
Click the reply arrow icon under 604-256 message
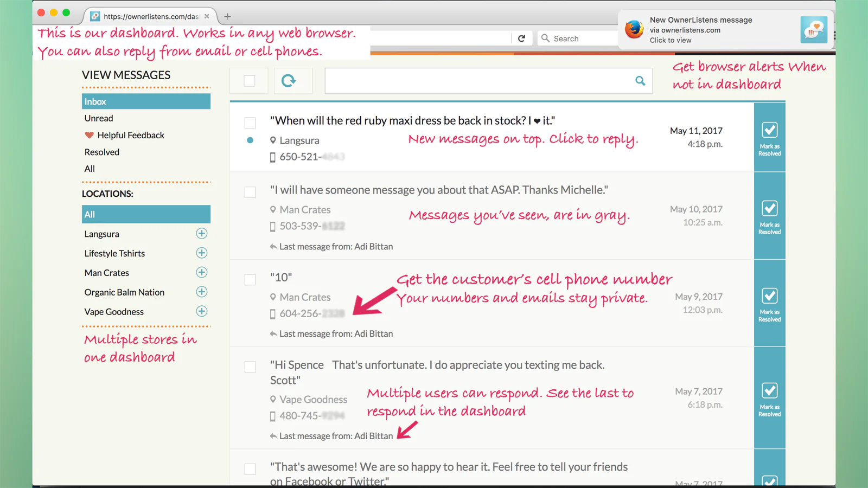coord(273,334)
